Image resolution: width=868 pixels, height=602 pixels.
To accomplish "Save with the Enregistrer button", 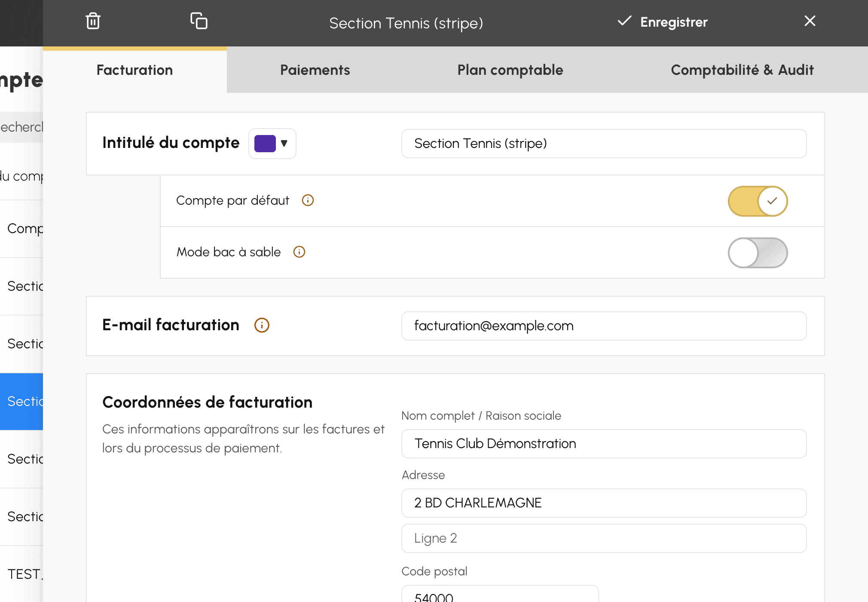I will (x=663, y=21).
